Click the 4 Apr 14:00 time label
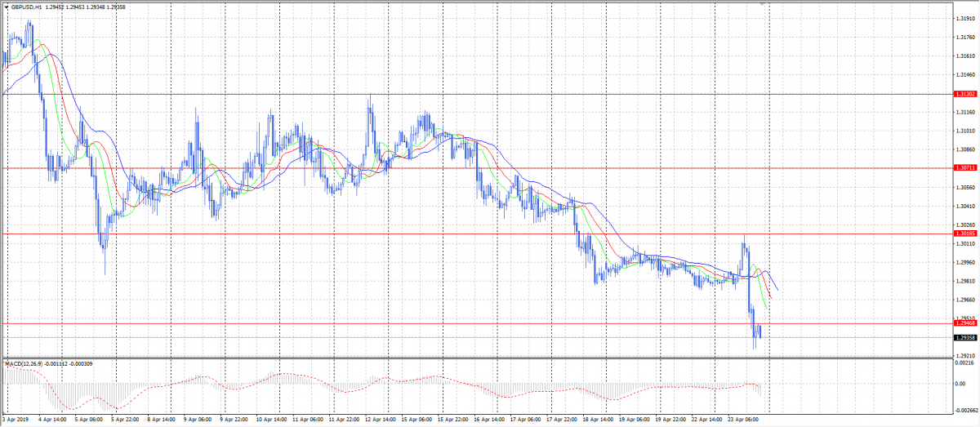 [x=53, y=420]
